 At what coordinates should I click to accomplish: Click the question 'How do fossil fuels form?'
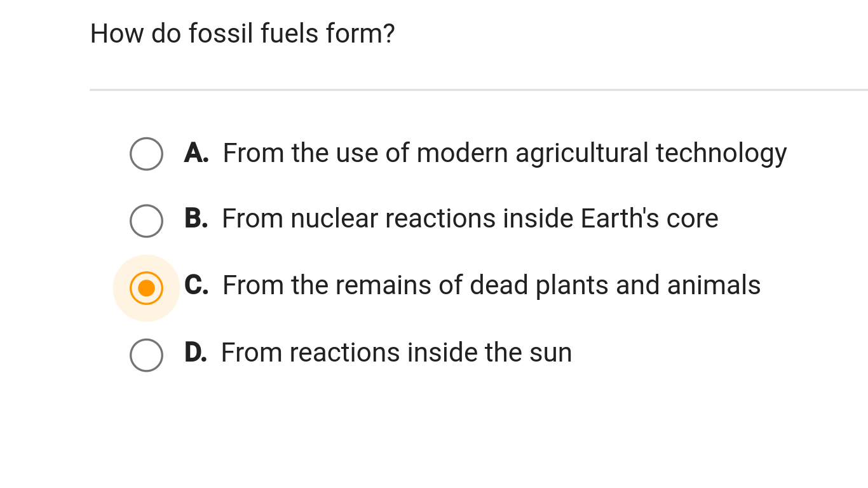[x=243, y=33]
